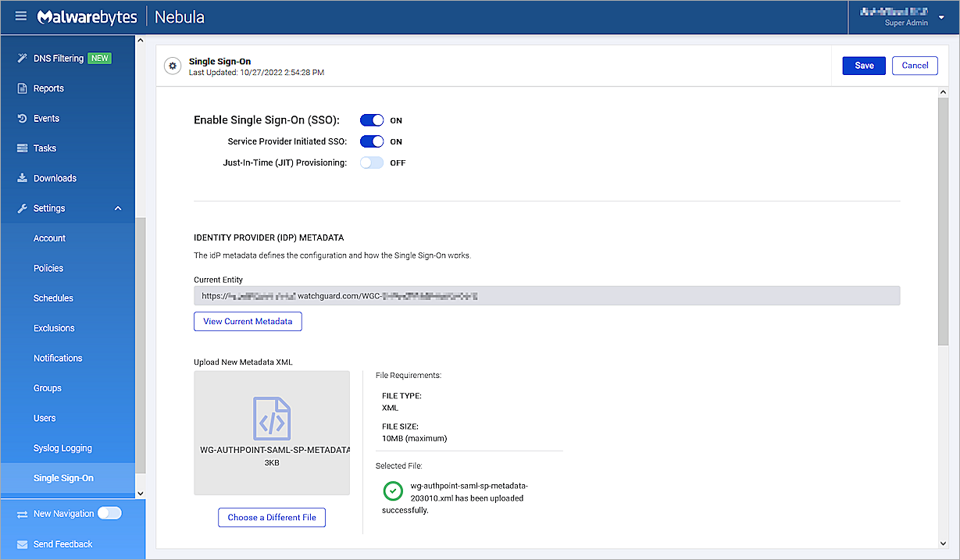Collapse the Settings section in sidebar
The image size is (960, 560).
[117, 208]
